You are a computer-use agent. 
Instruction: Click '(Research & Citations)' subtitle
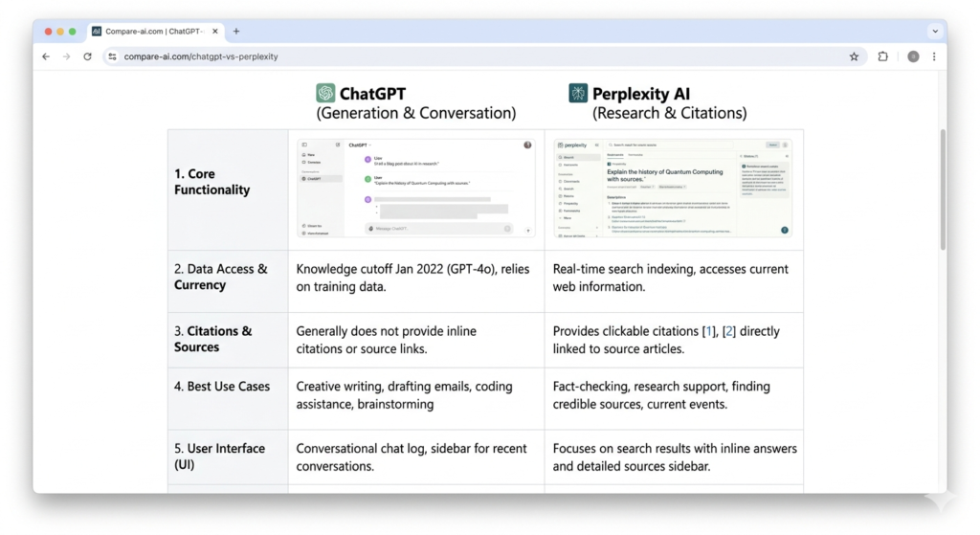669,113
